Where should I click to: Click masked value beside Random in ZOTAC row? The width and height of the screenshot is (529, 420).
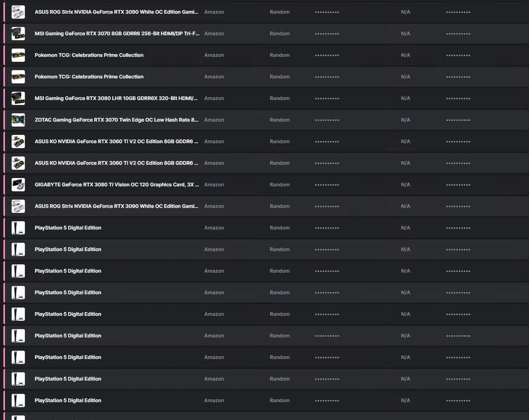[327, 120]
